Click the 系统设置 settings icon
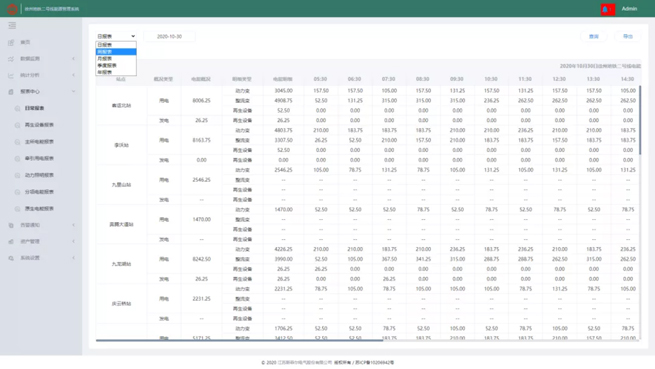The image size is (655, 369). [x=11, y=258]
